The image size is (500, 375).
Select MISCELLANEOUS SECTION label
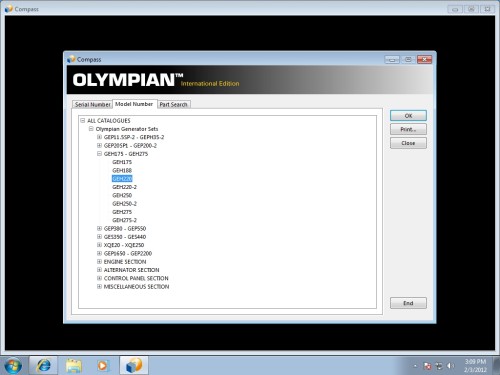(136, 287)
